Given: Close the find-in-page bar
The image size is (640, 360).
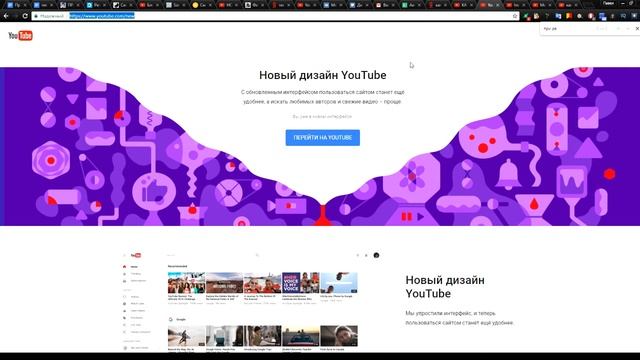Looking at the screenshot, I should (637, 29).
